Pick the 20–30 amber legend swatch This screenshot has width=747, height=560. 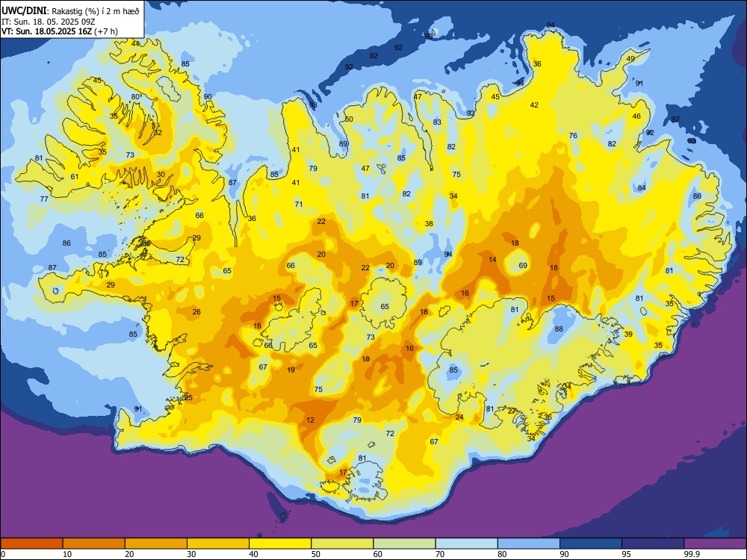pos(156,544)
